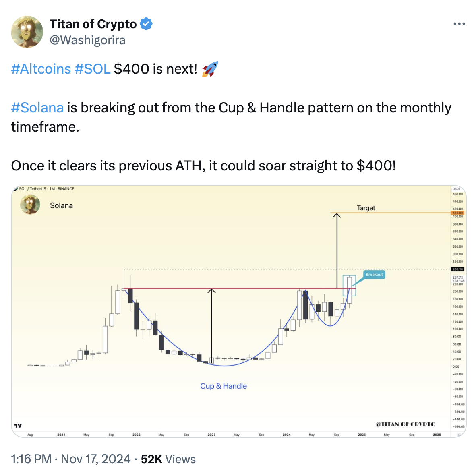The width and height of the screenshot is (476, 474).
Task: Click the black 260.16 price tag
Action: pyautogui.click(x=458, y=269)
